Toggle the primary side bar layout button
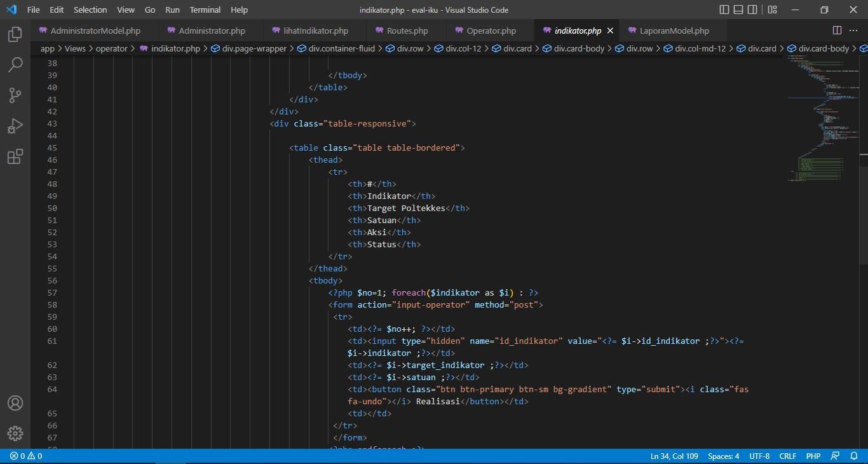The image size is (868, 464). pyautogui.click(x=724, y=10)
